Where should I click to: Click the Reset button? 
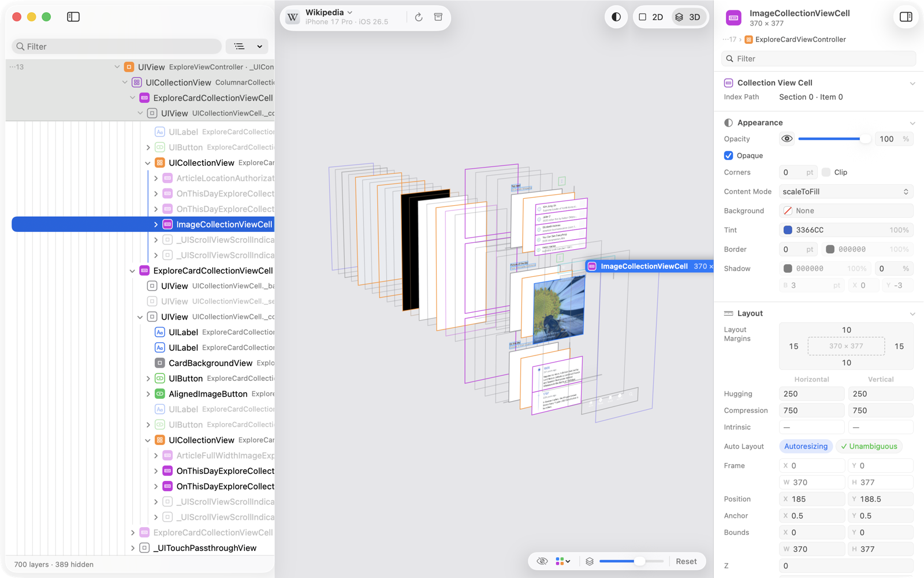pos(686,561)
